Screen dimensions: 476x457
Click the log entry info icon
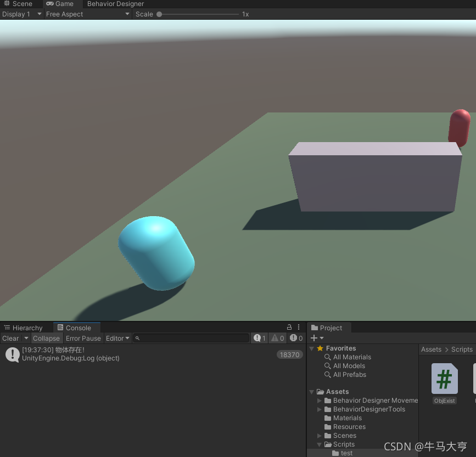pyautogui.click(x=13, y=354)
